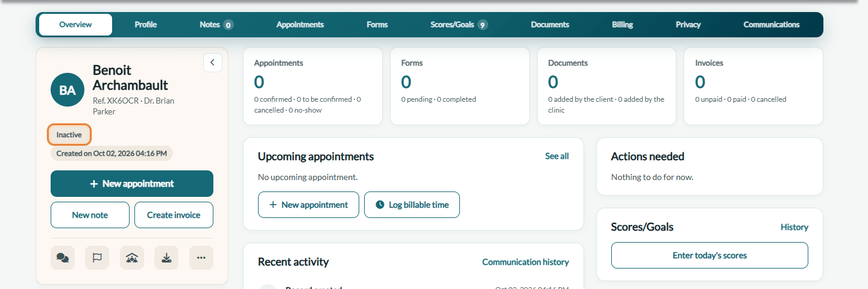Open Communication history link
Screen dimensions: 868x289
click(x=526, y=262)
